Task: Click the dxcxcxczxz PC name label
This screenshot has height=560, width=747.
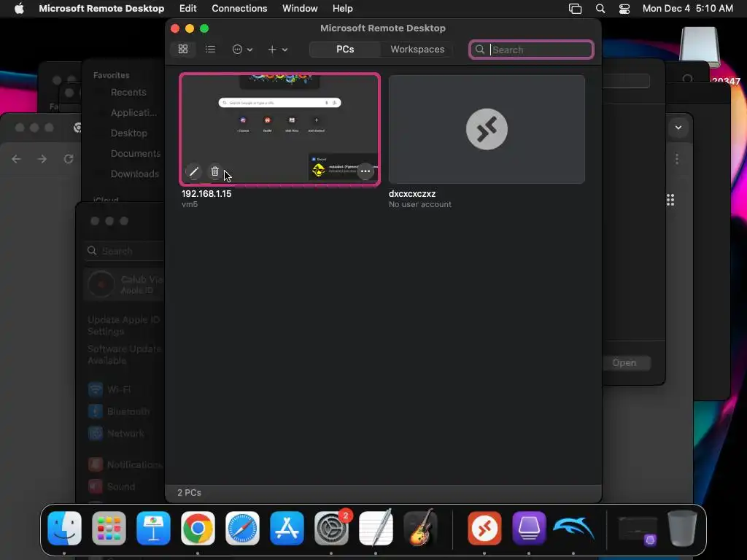Action: [x=412, y=194]
